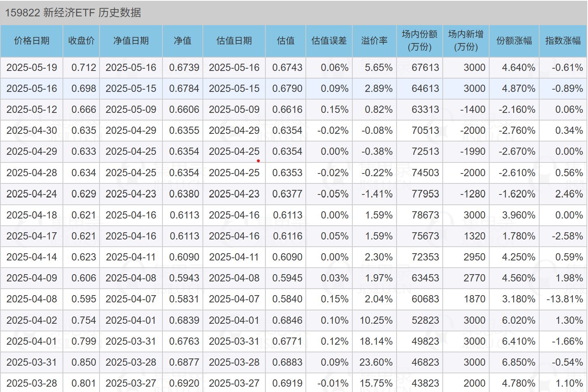Click the 溢价率 column header
This screenshot has width=588, height=392.
pyautogui.click(x=374, y=41)
